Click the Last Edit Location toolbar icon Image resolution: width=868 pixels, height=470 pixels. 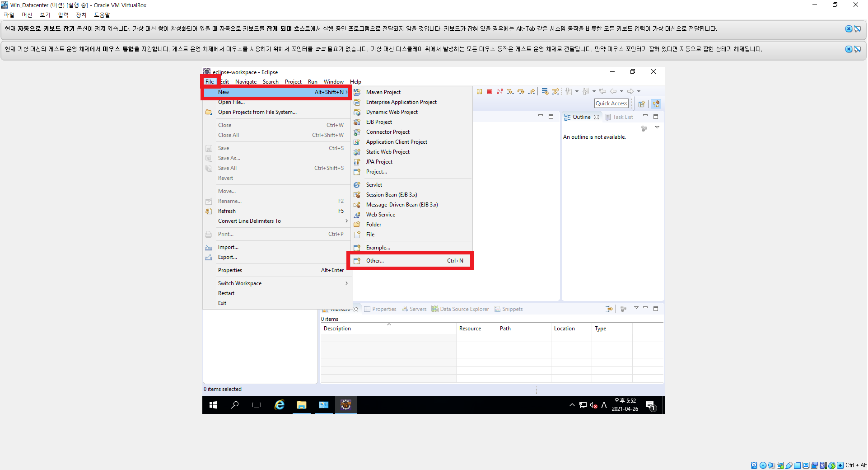[x=602, y=91]
